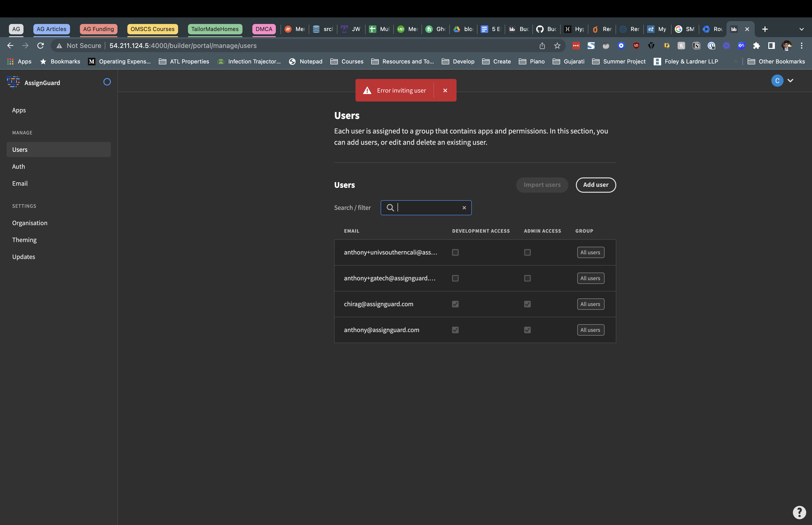Image resolution: width=812 pixels, height=525 pixels.
Task: Click the uBlock Origin extension icon
Action: point(636,45)
